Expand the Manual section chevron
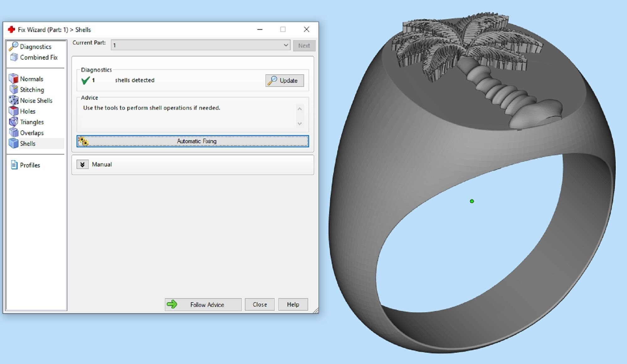 [x=82, y=164]
